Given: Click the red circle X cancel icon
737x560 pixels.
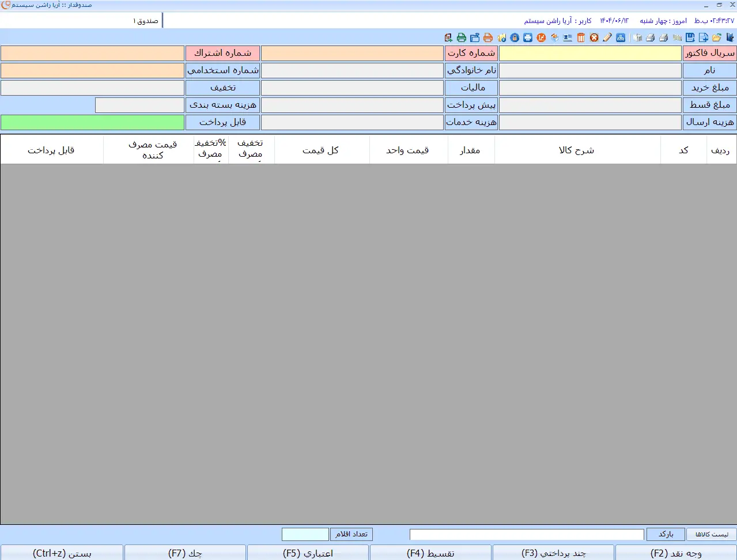Looking at the screenshot, I should [594, 37].
